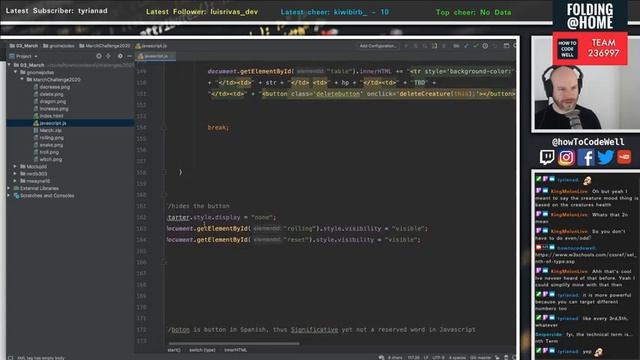The height and width of the screenshot is (360, 640).
Task: Click the 03_March breadcrumb
Action: coord(24,46)
